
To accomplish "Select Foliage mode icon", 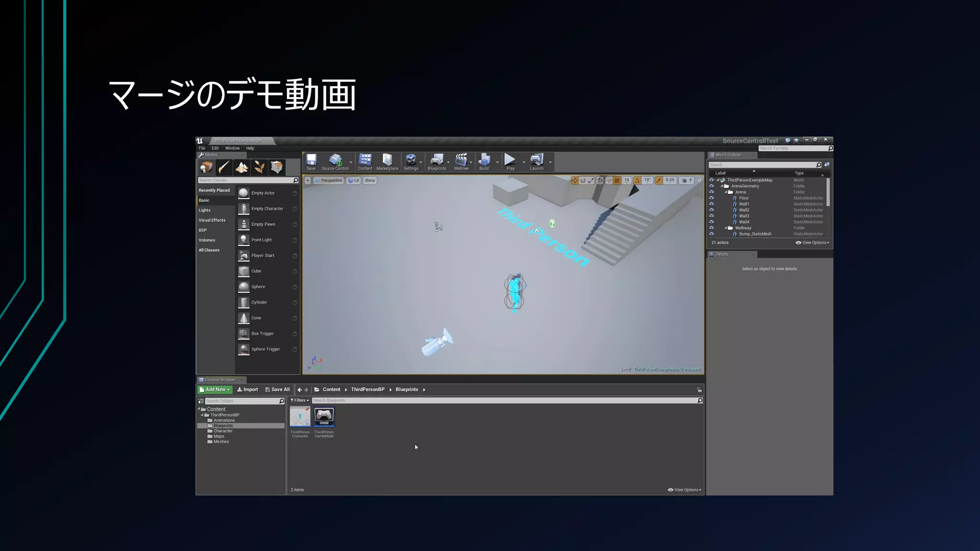I will point(259,167).
